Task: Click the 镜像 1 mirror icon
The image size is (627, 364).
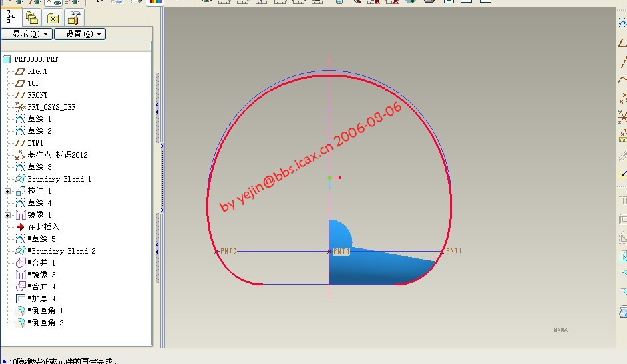Action: 21,215
